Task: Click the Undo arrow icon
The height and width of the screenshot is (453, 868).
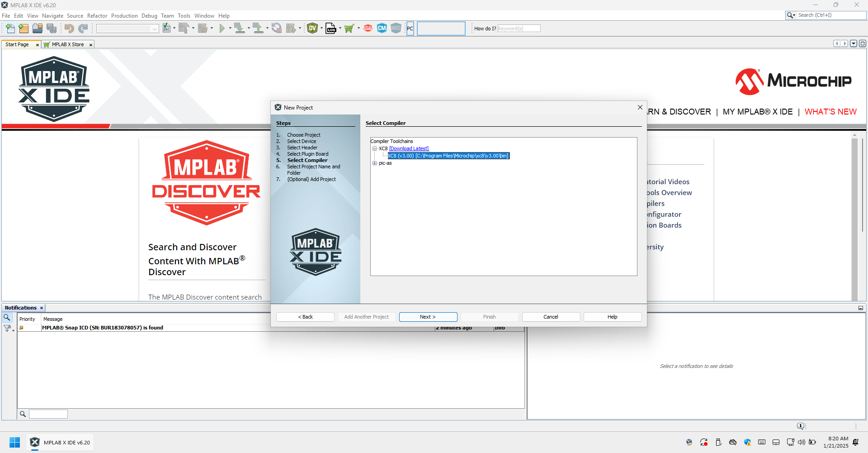Action: pyautogui.click(x=69, y=29)
